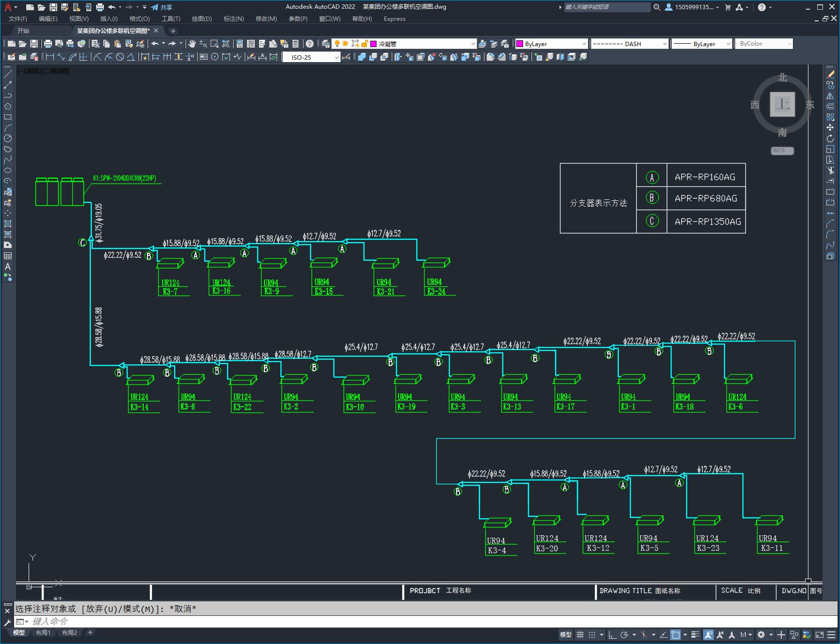Click the Mirror tool in the modify toolbar
This screenshot has width=840, height=644.
pos(830,96)
